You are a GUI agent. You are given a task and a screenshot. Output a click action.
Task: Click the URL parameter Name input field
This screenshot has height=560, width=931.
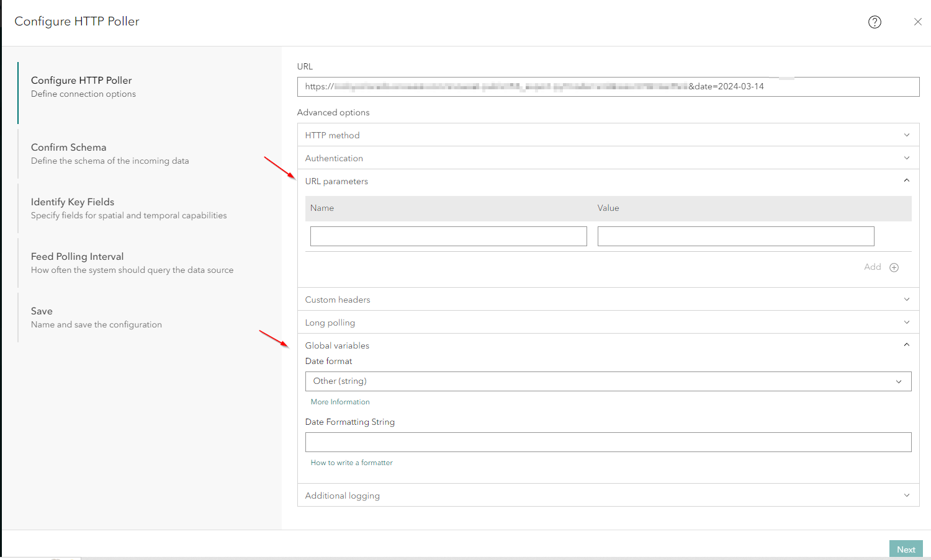(448, 236)
